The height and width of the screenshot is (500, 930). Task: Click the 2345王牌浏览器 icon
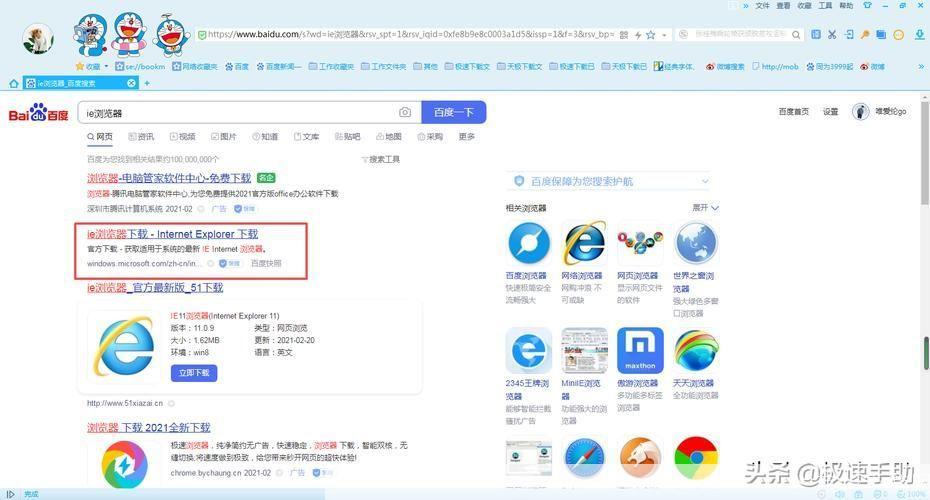click(x=528, y=351)
